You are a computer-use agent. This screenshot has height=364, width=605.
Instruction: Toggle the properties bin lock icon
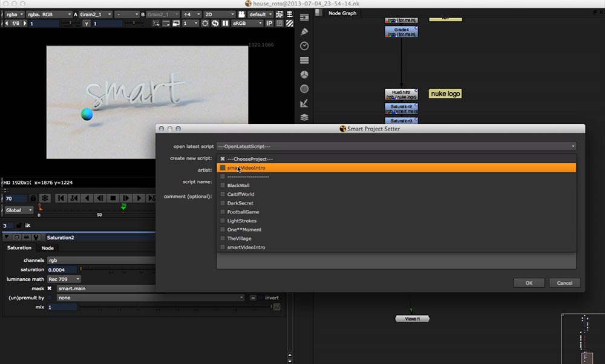pyautogui.click(x=19, y=226)
